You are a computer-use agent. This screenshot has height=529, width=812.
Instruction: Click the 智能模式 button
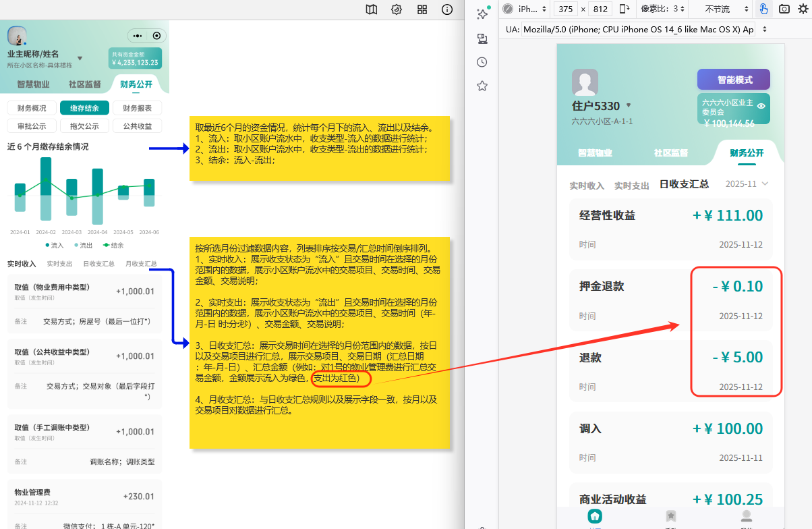tap(734, 80)
